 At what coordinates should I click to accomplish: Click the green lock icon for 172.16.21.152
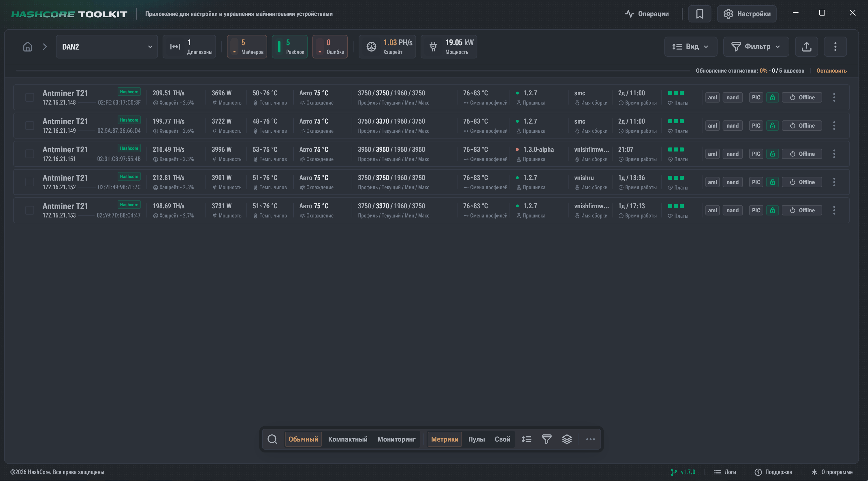pos(772,182)
